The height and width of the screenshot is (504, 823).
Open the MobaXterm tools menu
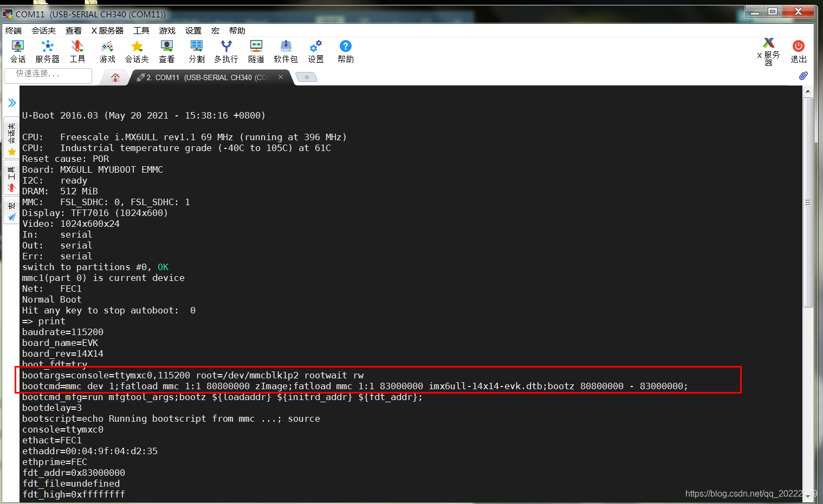pyautogui.click(x=77, y=51)
